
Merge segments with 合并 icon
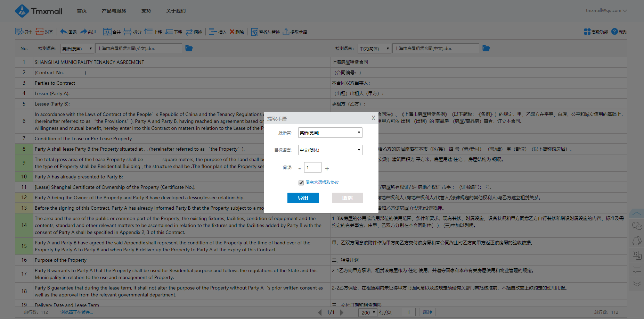coord(112,32)
